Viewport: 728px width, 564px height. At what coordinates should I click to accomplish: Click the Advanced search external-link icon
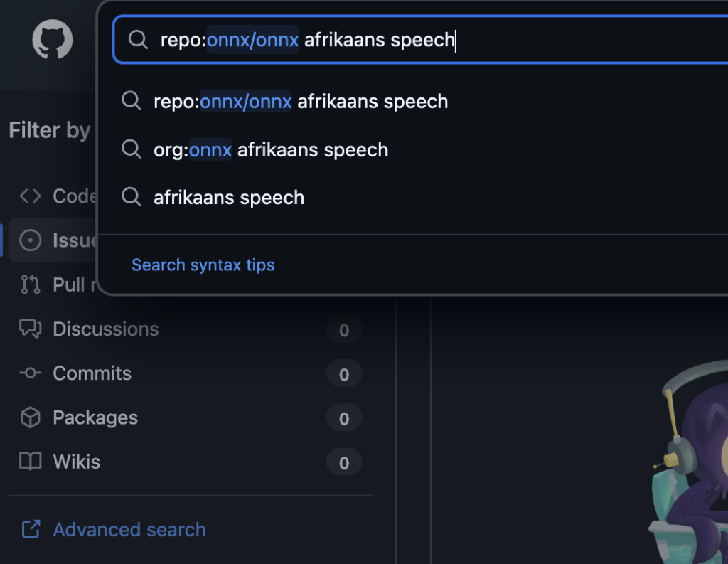pos(31,529)
